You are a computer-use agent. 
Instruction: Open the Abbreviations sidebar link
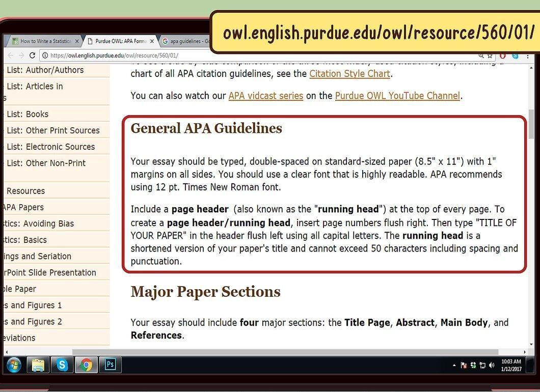pyautogui.click(x=19, y=338)
